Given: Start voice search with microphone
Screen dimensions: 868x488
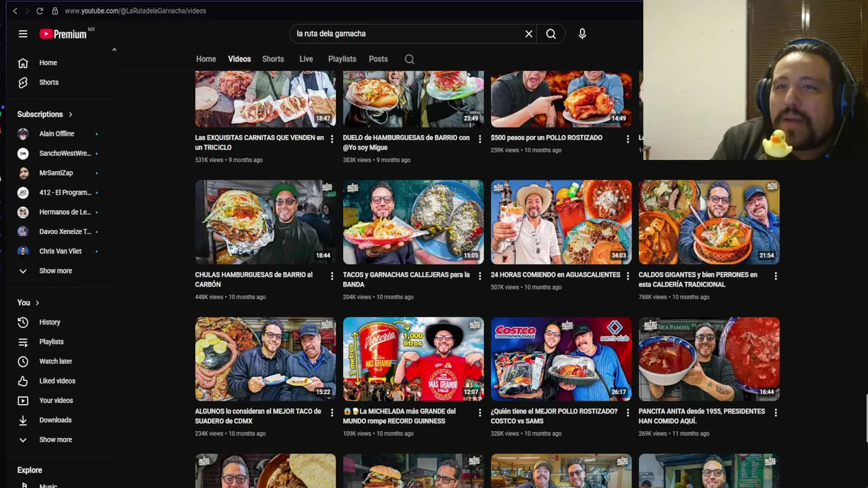Looking at the screenshot, I should [582, 34].
